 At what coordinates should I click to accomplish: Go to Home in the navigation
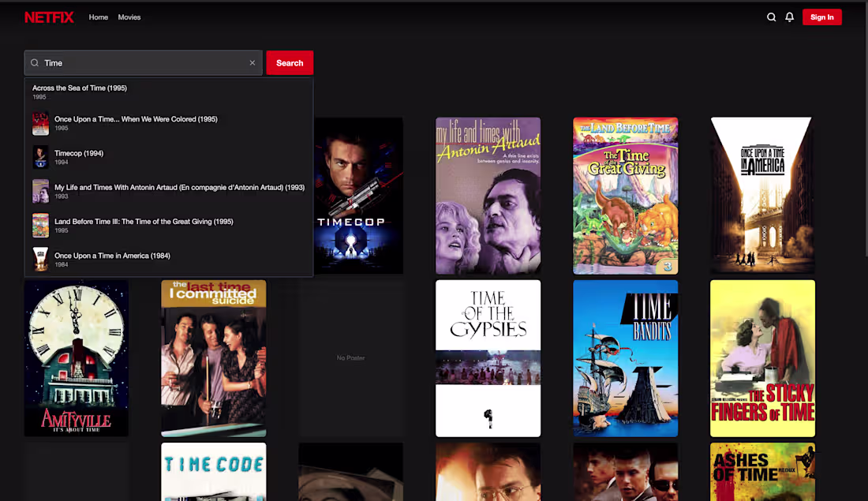point(99,17)
